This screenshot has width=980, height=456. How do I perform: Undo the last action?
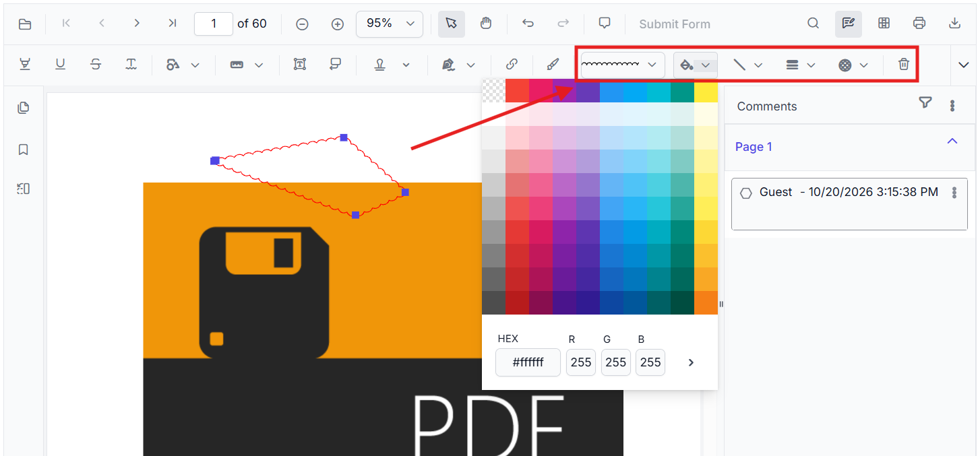pyautogui.click(x=528, y=24)
